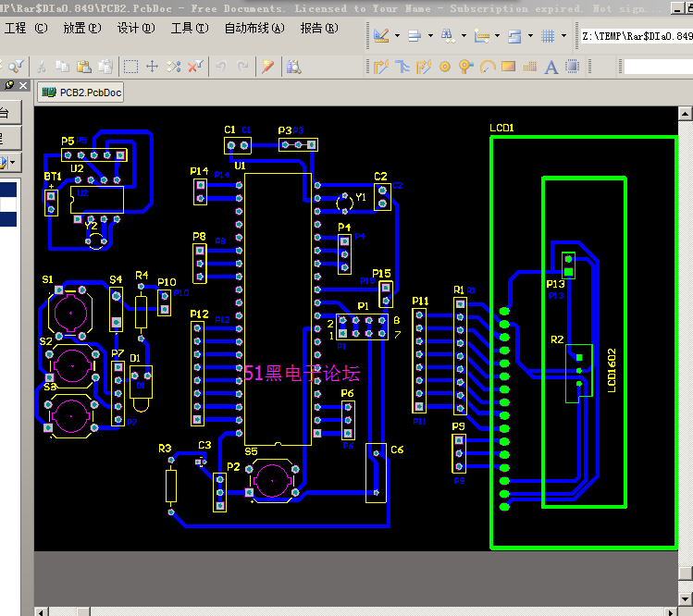The width and height of the screenshot is (693, 616).
Task: Choose the Place Fill rectangle tool
Action: [x=508, y=67]
